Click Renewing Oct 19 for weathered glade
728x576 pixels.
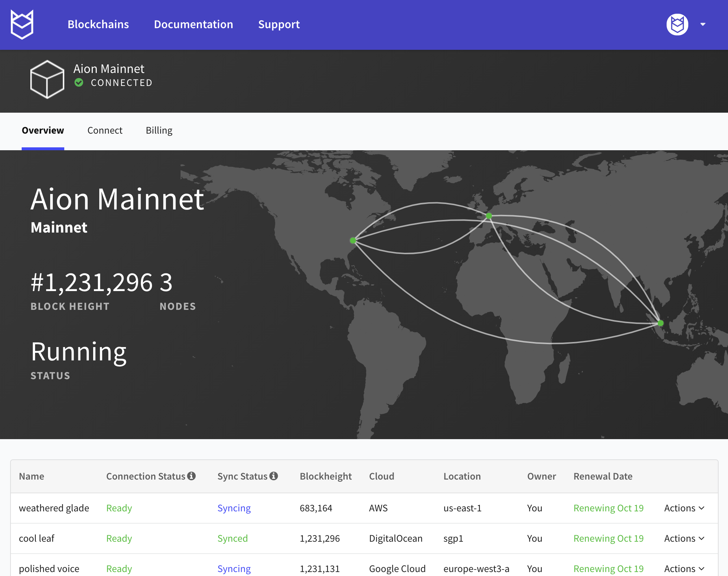608,508
